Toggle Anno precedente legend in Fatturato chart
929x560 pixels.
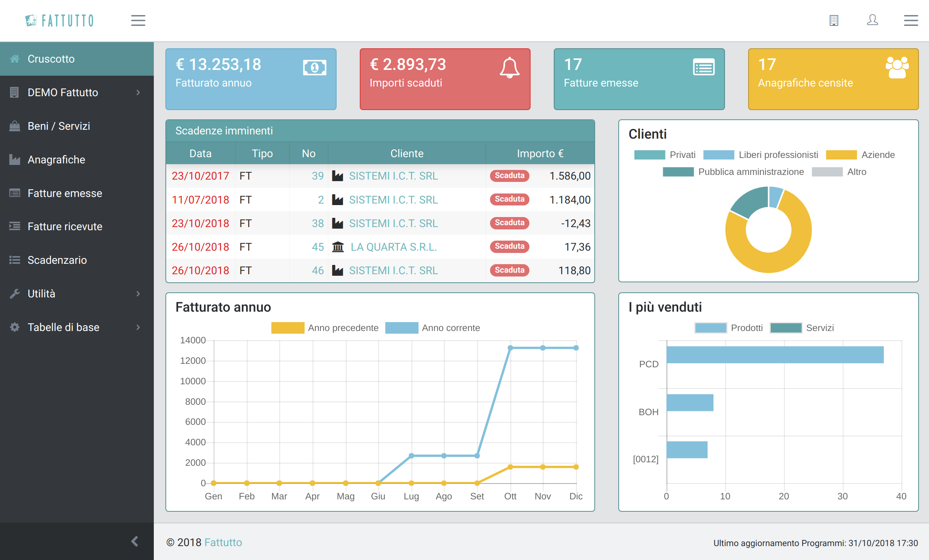(288, 328)
